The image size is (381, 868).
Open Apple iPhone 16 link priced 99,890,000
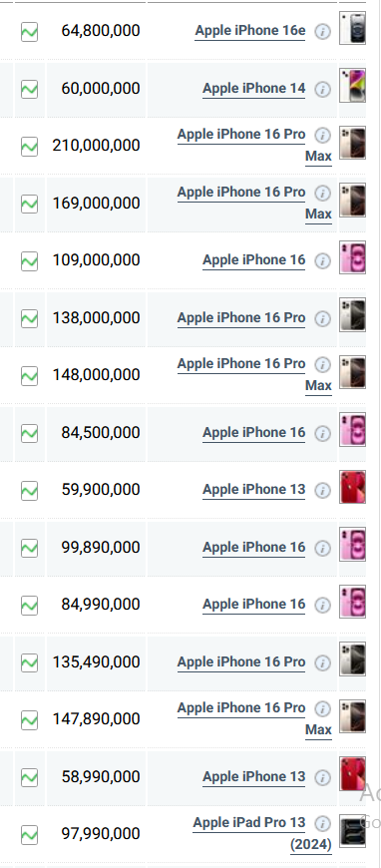pyautogui.click(x=253, y=548)
